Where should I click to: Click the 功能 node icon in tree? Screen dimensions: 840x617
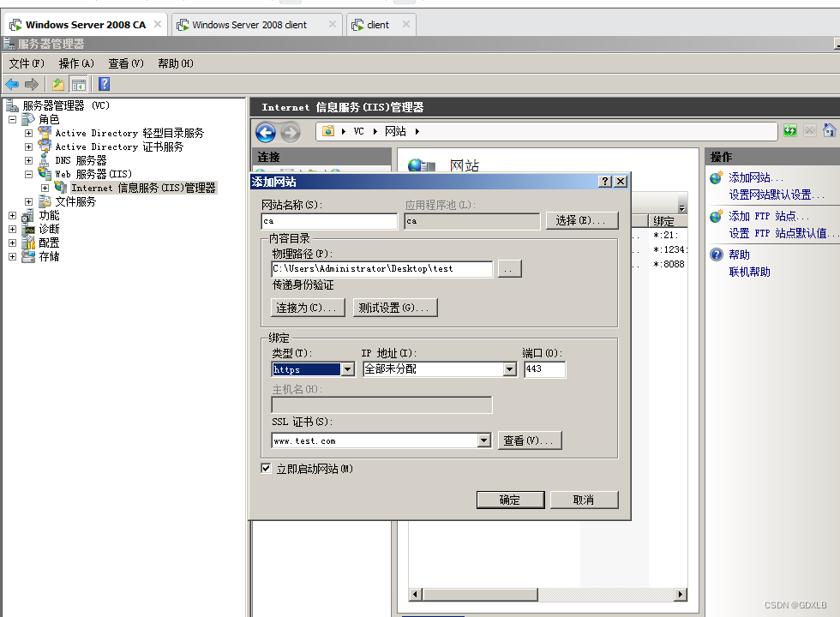click(27, 215)
